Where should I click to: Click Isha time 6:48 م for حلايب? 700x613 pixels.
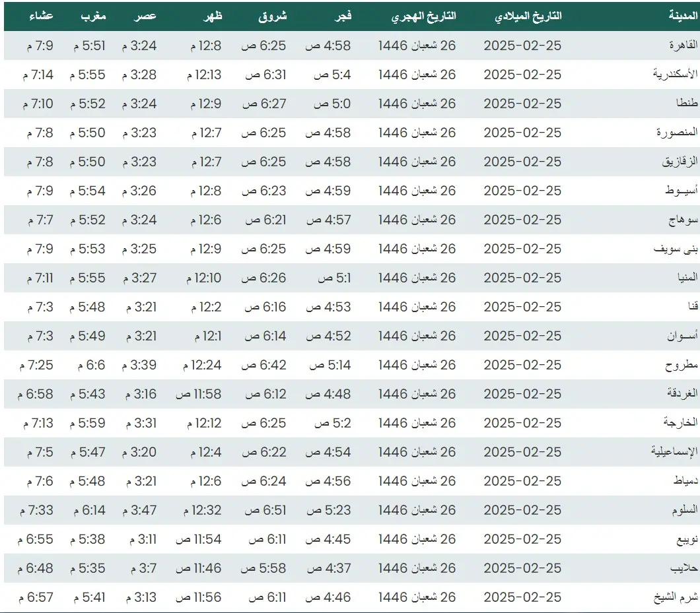tap(35, 568)
